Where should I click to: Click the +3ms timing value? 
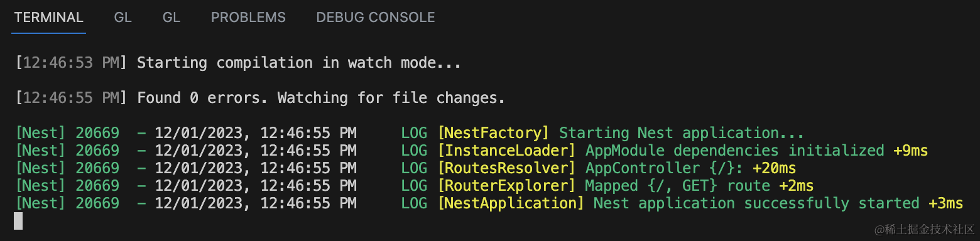[x=945, y=203]
